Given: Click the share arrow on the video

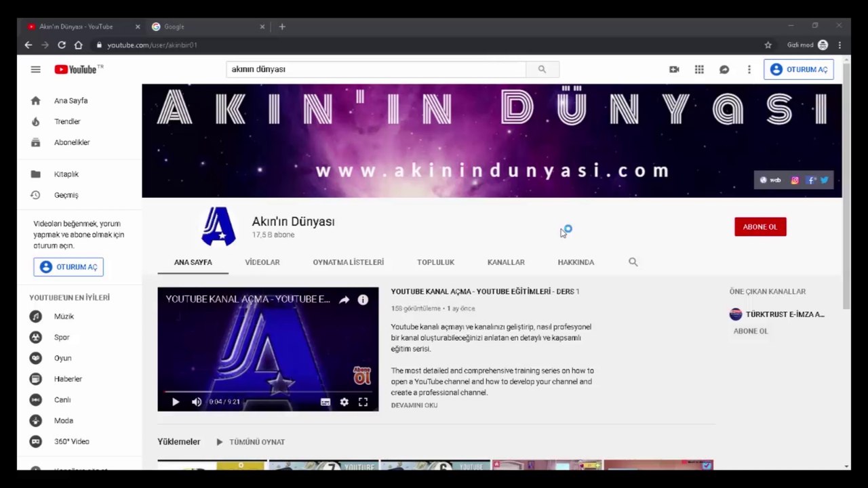Looking at the screenshot, I should point(344,300).
